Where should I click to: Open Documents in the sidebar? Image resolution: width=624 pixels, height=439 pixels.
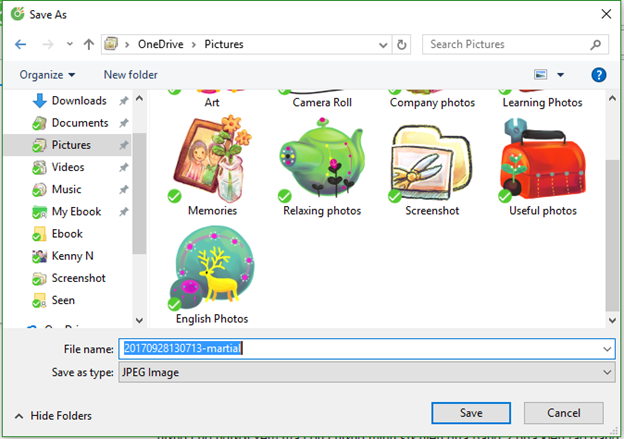pyautogui.click(x=80, y=123)
